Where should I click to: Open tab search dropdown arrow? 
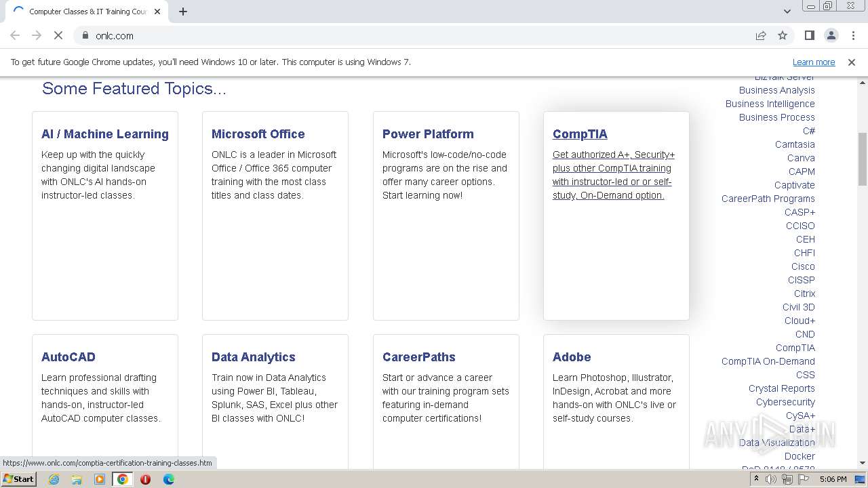(x=787, y=12)
